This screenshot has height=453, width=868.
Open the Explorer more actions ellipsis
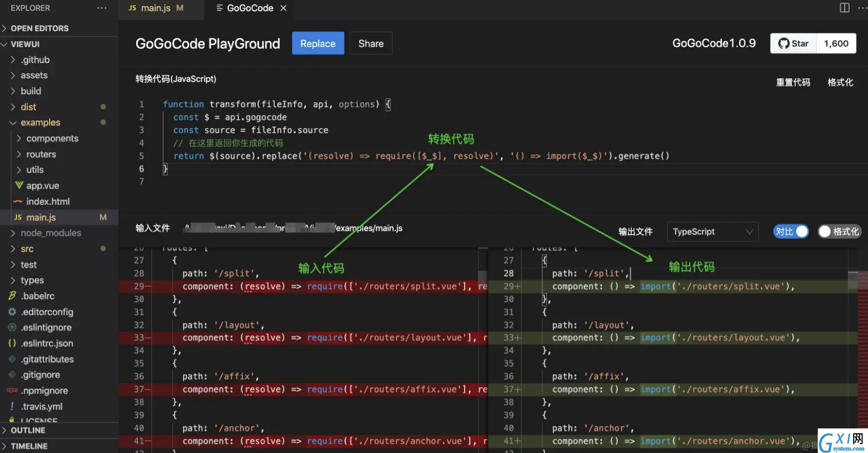[x=102, y=8]
